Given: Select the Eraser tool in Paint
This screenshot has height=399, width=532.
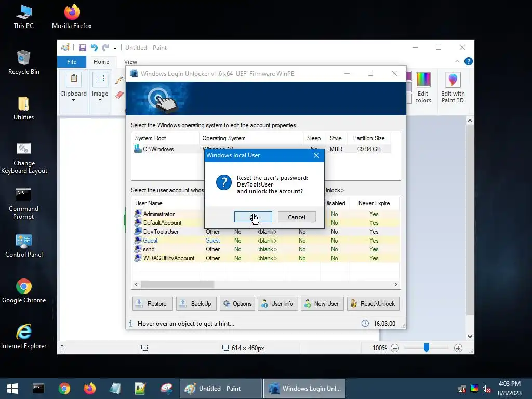Looking at the screenshot, I should coord(119,95).
